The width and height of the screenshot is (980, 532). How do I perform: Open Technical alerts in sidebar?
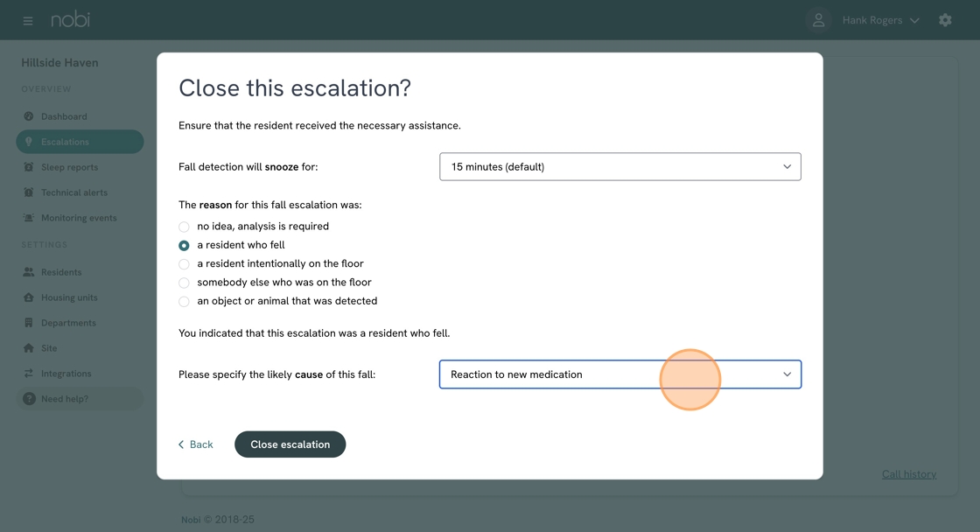pos(80,192)
